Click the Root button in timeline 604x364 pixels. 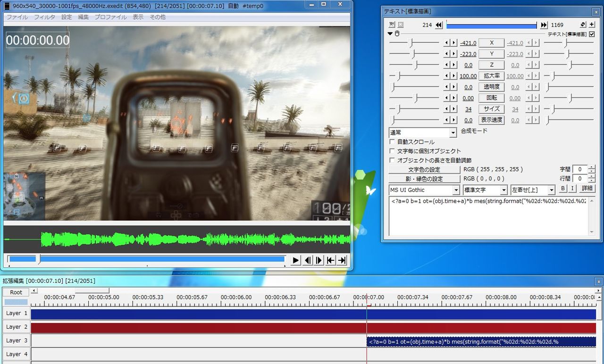coord(16,292)
